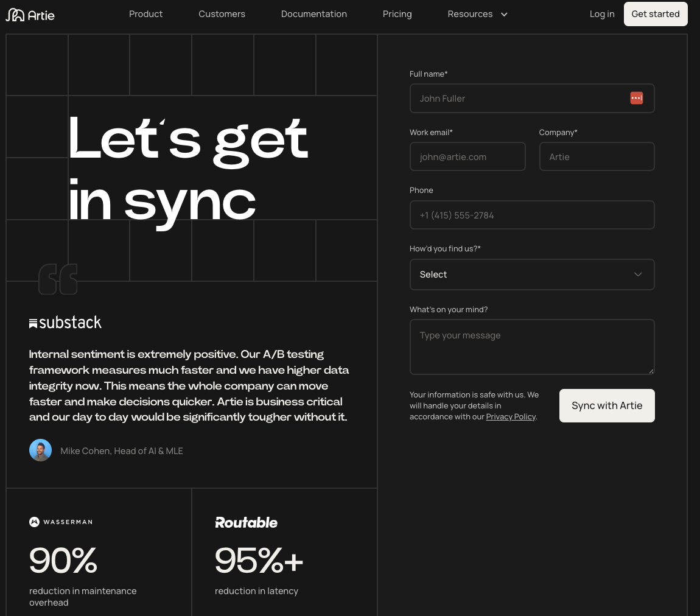Collapse the Resources dropdown chevron
Image resolution: width=700 pixels, height=616 pixels.
(504, 14)
